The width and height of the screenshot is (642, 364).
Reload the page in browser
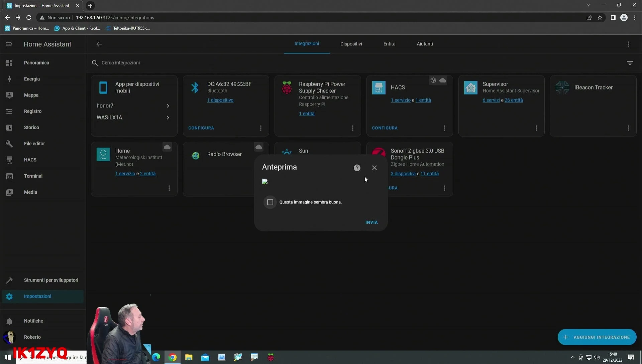[x=29, y=18]
